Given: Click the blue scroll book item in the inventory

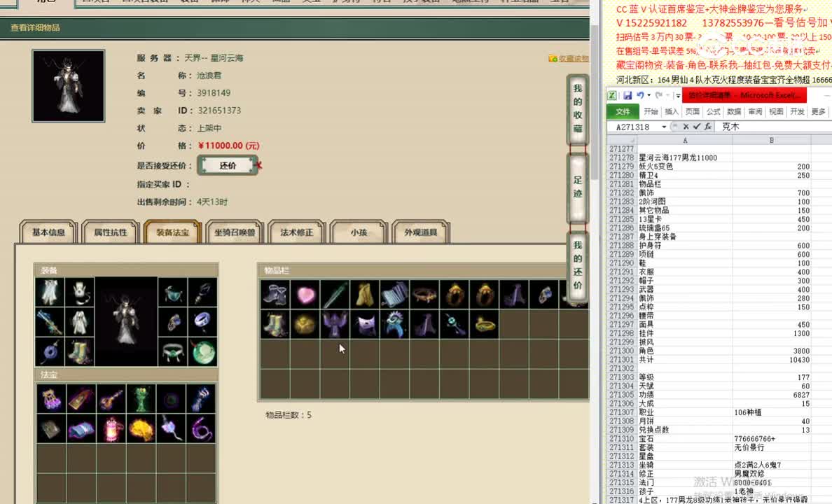Looking at the screenshot, I should [395, 295].
